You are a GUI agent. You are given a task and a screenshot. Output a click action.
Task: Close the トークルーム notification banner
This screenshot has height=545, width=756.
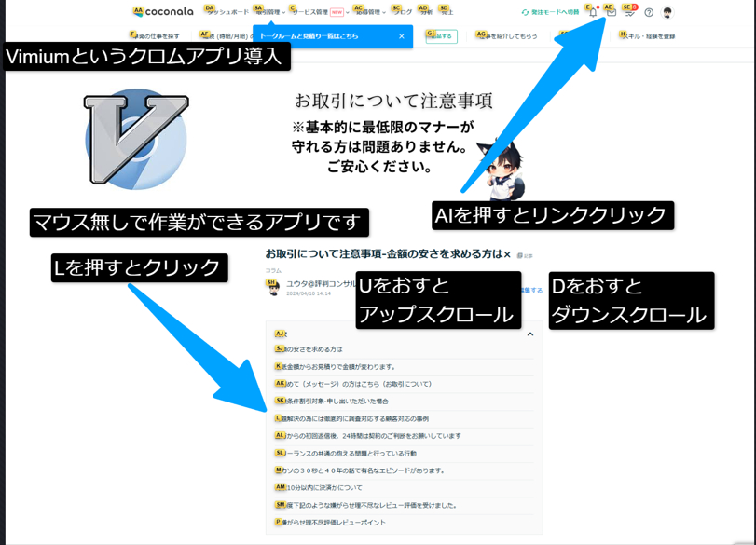pos(401,36)
